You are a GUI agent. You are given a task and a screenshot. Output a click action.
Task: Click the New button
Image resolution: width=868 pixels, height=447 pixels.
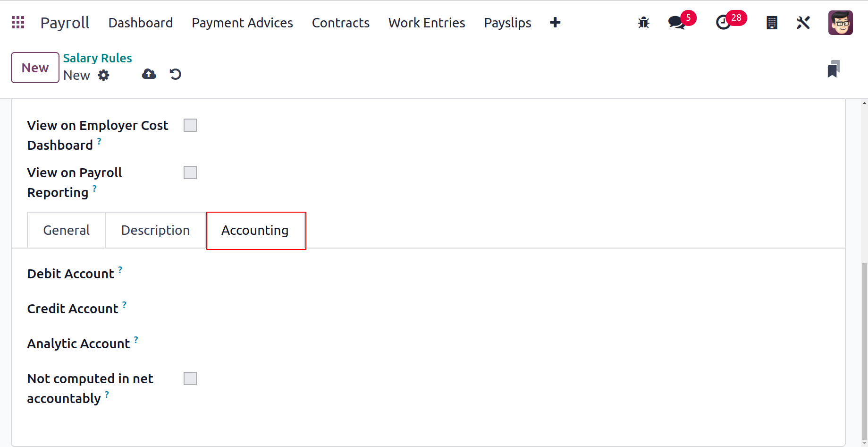tap(35, 68)
